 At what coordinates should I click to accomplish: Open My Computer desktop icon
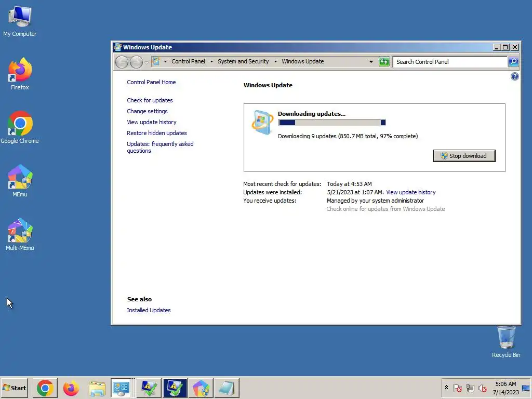pyautogui.click(x=20, y=21)
